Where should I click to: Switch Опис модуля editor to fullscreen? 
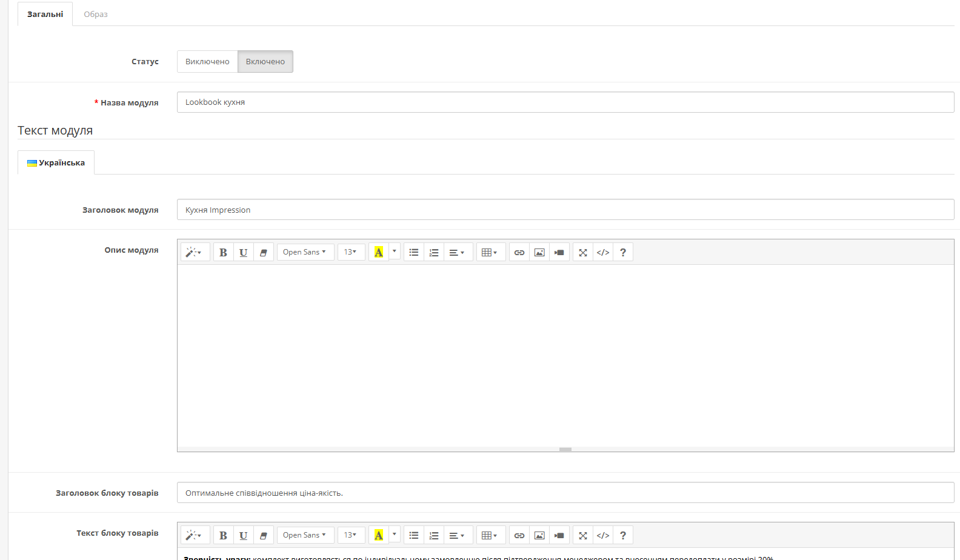(583, 252)
